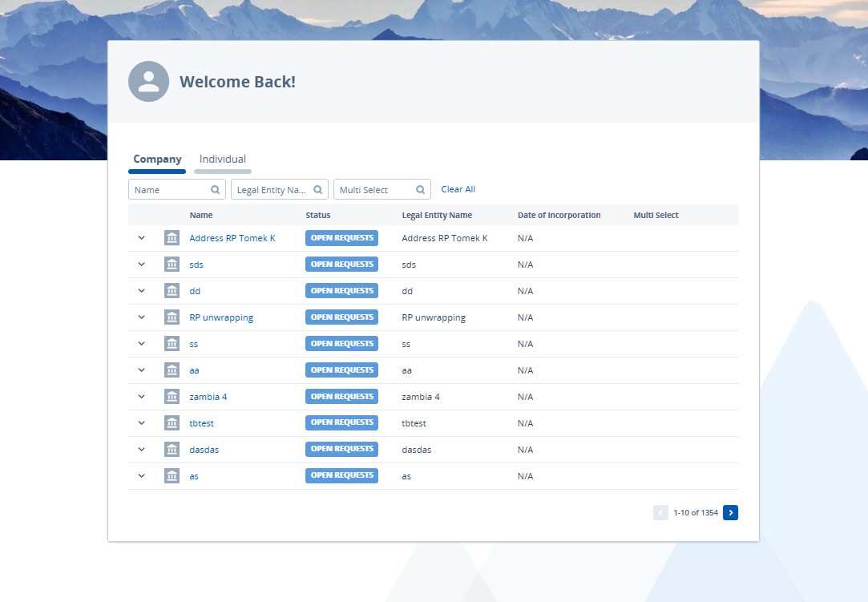Click the user avatar icon

point(148,81)
